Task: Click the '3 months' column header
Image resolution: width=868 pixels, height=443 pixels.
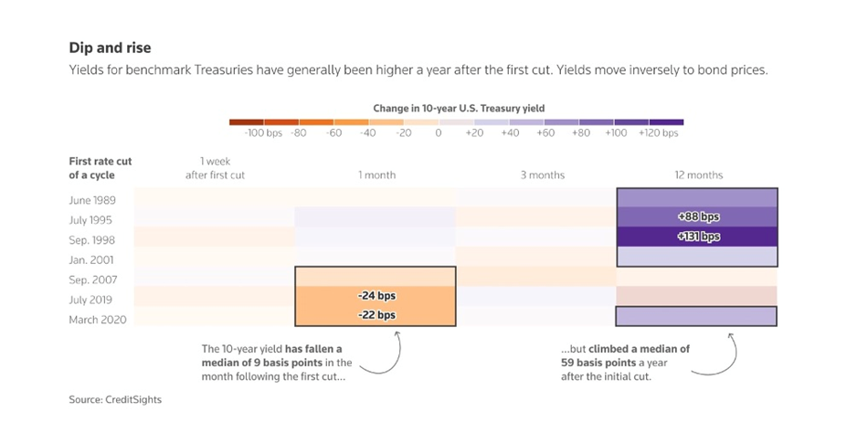Action: [543, 175]
